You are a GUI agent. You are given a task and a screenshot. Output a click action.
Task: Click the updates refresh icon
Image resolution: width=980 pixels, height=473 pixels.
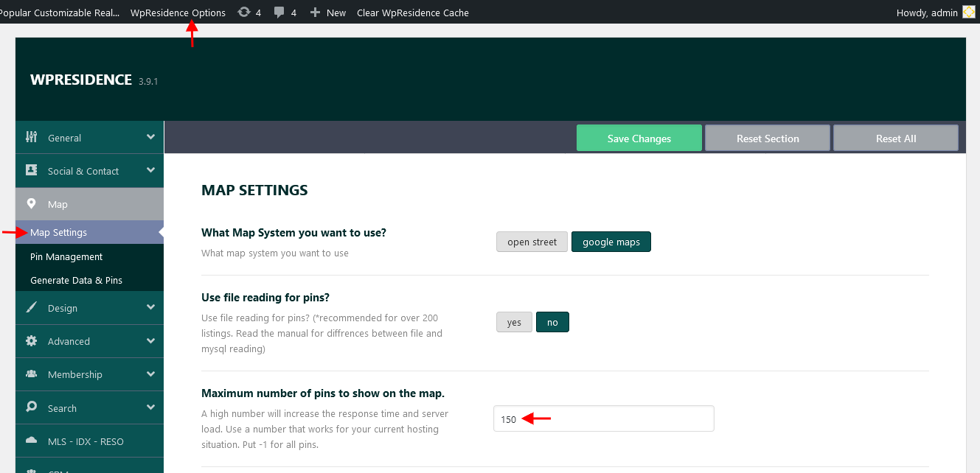pos(243,12)
